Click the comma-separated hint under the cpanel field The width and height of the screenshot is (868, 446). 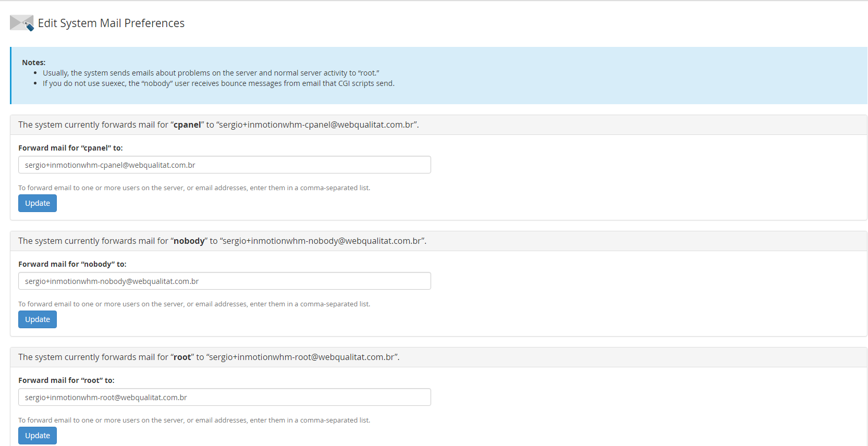coord(194,188)
